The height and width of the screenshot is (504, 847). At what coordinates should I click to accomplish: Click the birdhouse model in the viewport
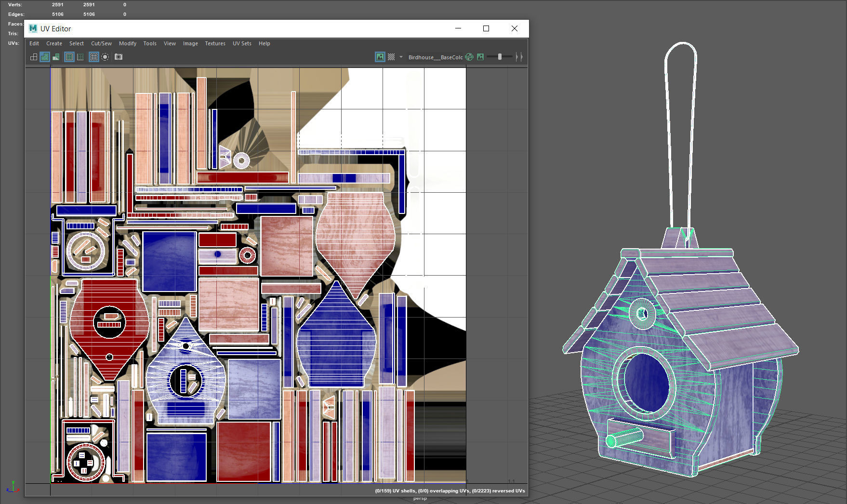680,357
